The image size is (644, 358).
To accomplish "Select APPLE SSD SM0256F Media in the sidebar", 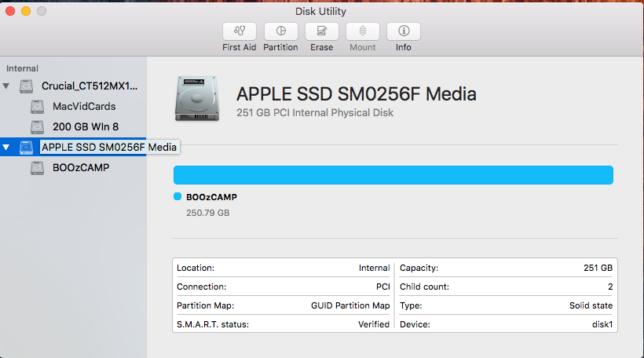I will 109,147.
